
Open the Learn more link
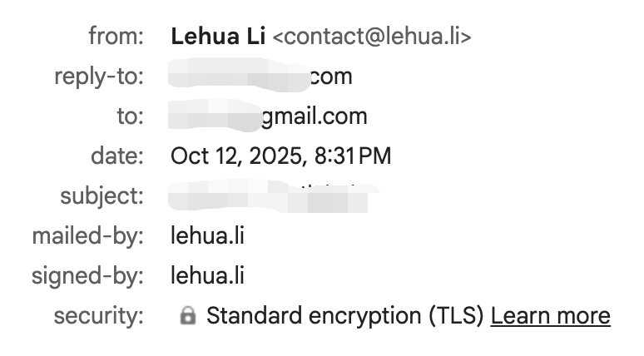[x=550, y=316]
